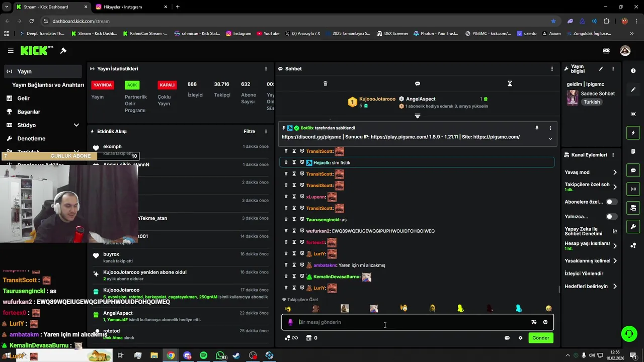
Task: Open Kanal Eylemleri three-dot menu
Action: coord(613,155)
